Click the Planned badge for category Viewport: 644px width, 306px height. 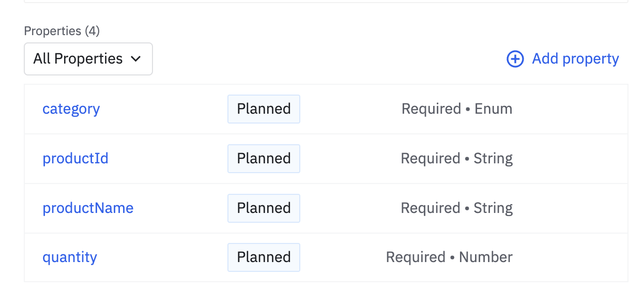[264, 109]
